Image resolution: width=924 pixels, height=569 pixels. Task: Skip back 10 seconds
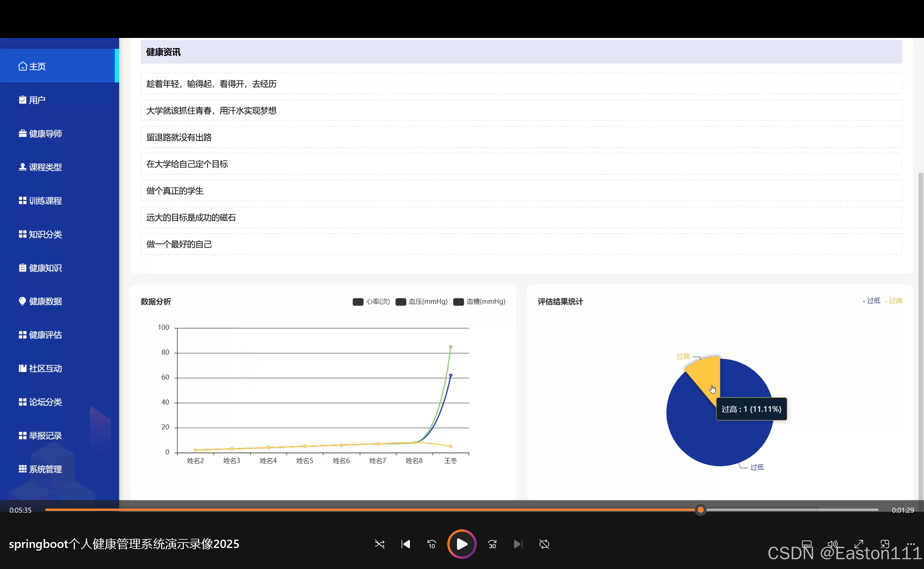(x=431, y=544)
